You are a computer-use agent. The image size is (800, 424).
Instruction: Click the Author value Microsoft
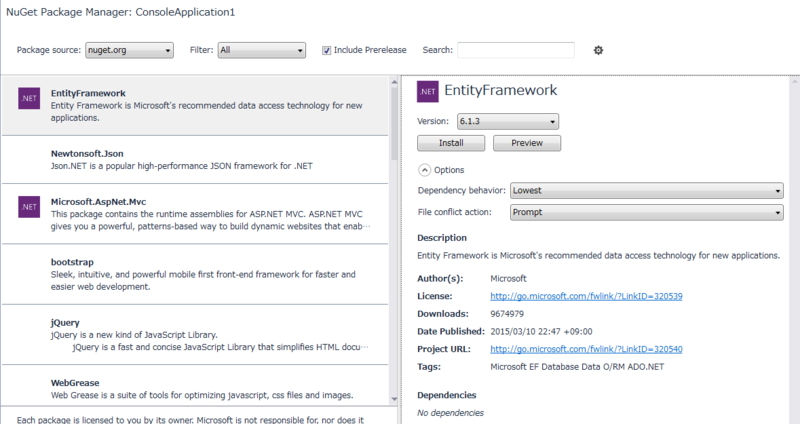click(x=508, y=279)
